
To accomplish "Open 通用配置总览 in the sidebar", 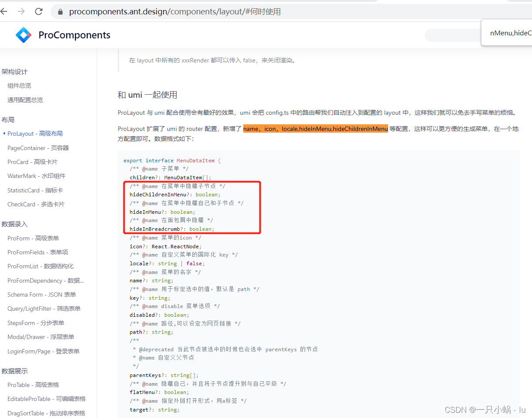I will point(25,100).
